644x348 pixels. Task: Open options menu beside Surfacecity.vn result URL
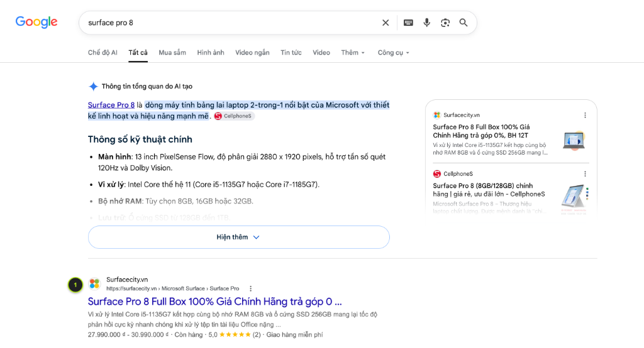pyautogui.click(x=250, y=288)
